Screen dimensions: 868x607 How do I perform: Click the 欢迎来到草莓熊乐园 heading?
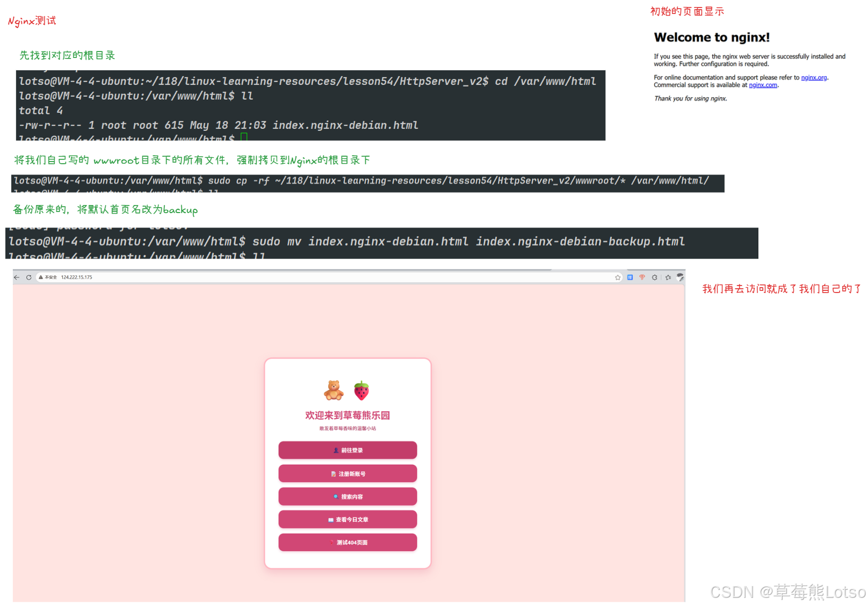(x=348, y=415)
